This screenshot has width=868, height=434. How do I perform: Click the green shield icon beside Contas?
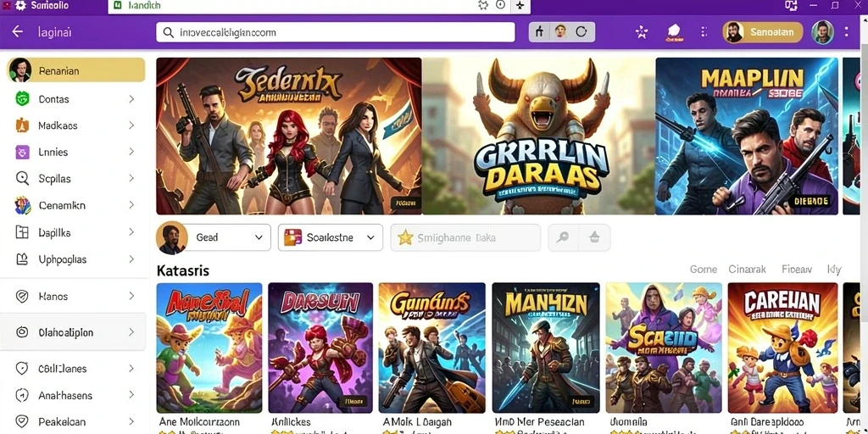(x=22, y=99)
